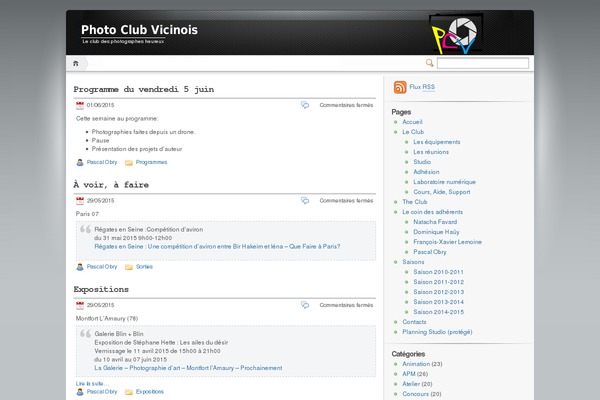600x400 pixels.
Task: Open Saisons page in sidebar
Action: (x=413, y=262)
